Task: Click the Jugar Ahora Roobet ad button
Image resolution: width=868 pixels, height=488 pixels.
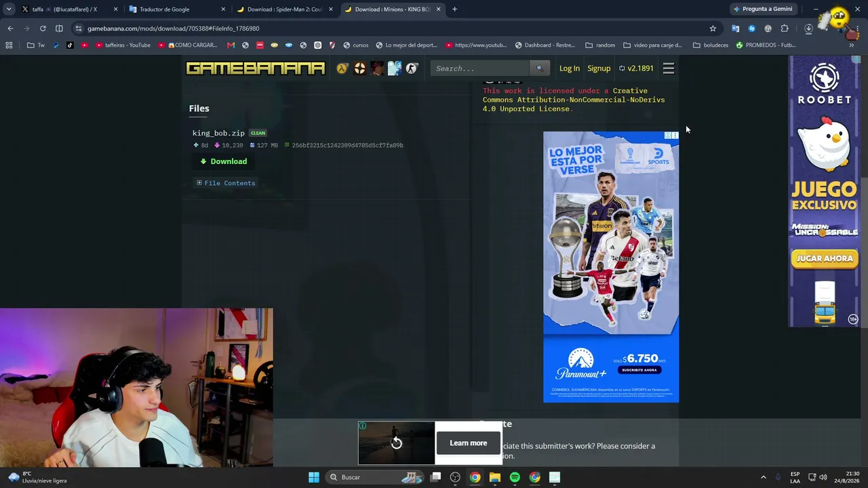Action: [x=825, y=258]
